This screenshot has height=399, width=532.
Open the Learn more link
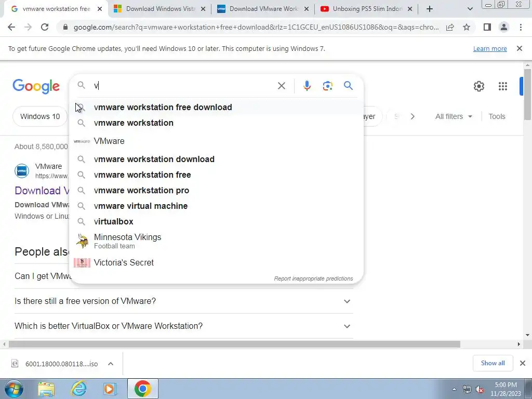coord(490,48)
